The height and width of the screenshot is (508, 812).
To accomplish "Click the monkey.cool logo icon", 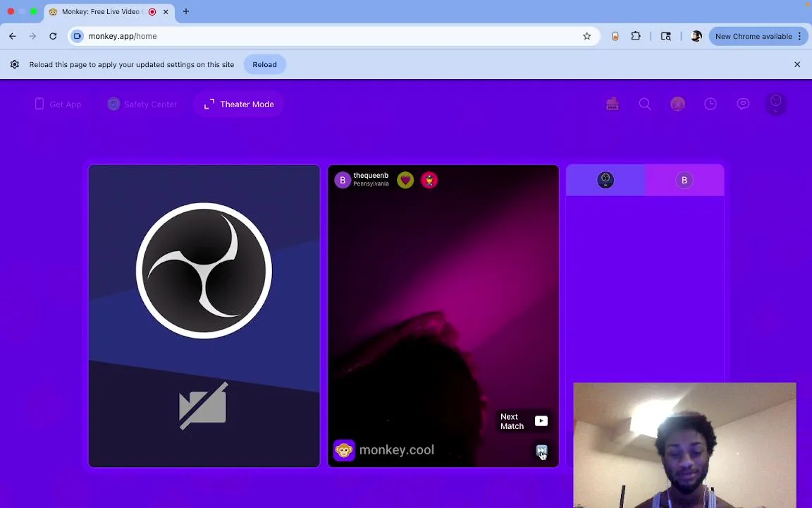I will click(x=344, y=450).
